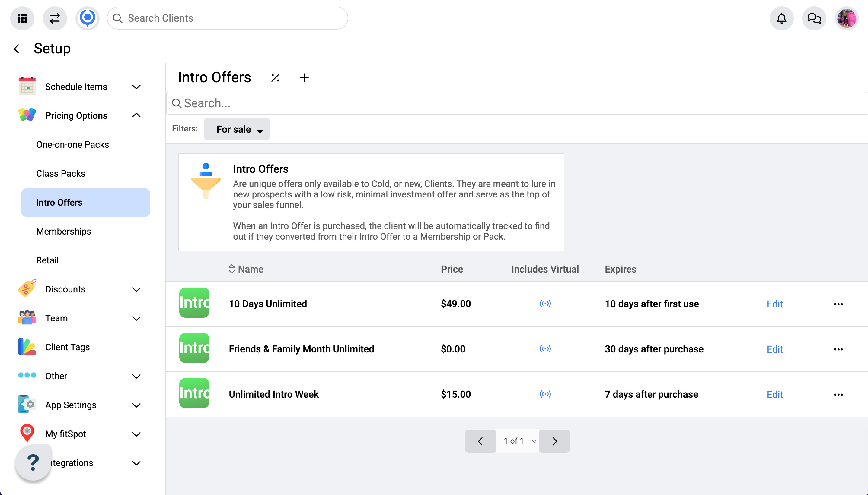
Task: Select Class Packs in the sidebar
Action: (x=61, y=173)
